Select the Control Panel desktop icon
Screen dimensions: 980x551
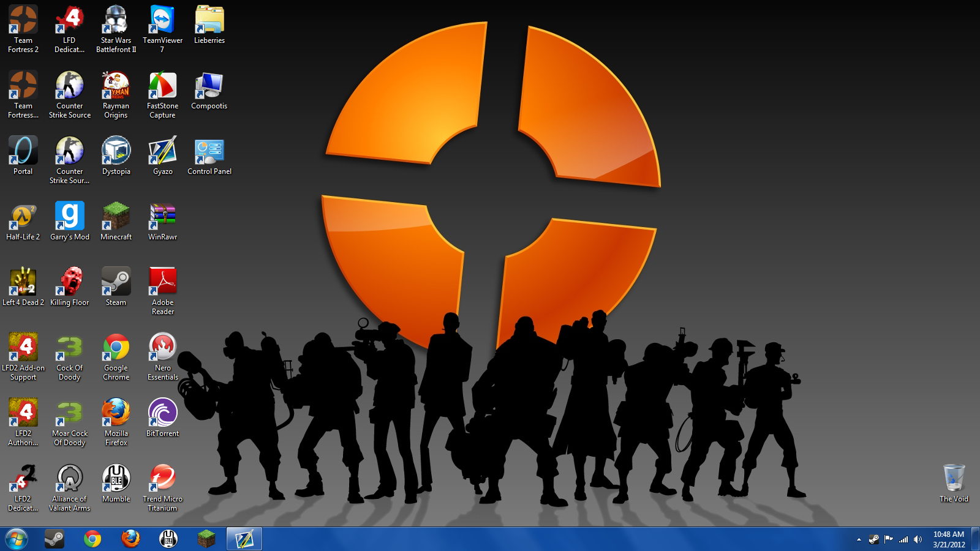click(x=209, y=156)
